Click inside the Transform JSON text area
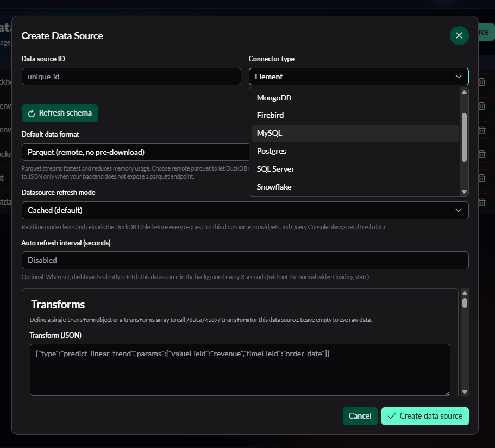 [240, 369]
